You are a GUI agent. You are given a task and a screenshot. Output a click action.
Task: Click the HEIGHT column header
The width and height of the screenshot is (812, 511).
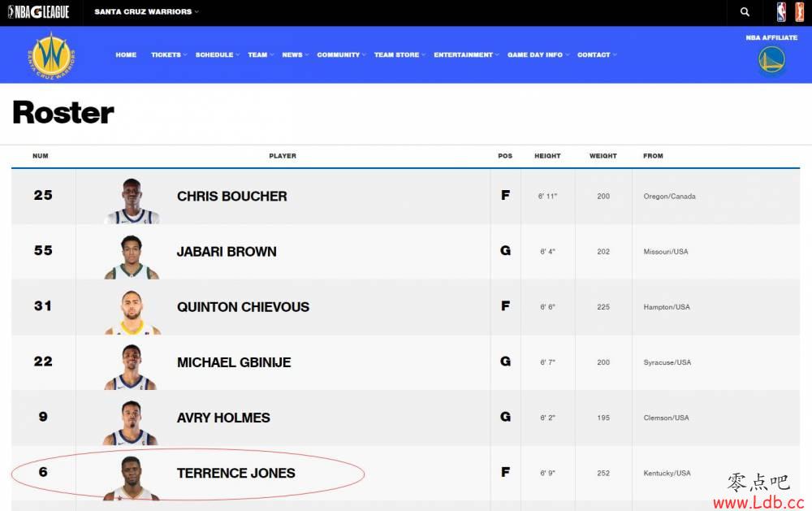click(x=547, y=156)
